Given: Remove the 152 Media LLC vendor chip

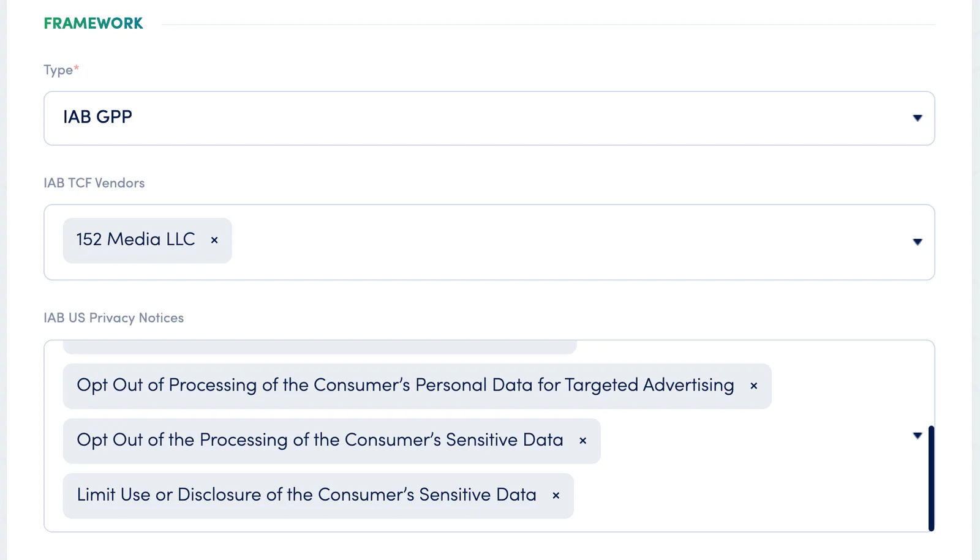Looking at the screenshot, I should [214, 241].
